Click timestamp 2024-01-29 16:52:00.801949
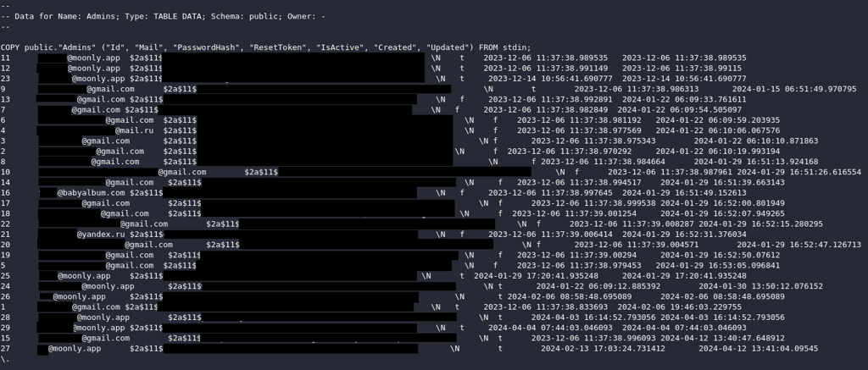 tap(722, 203)
